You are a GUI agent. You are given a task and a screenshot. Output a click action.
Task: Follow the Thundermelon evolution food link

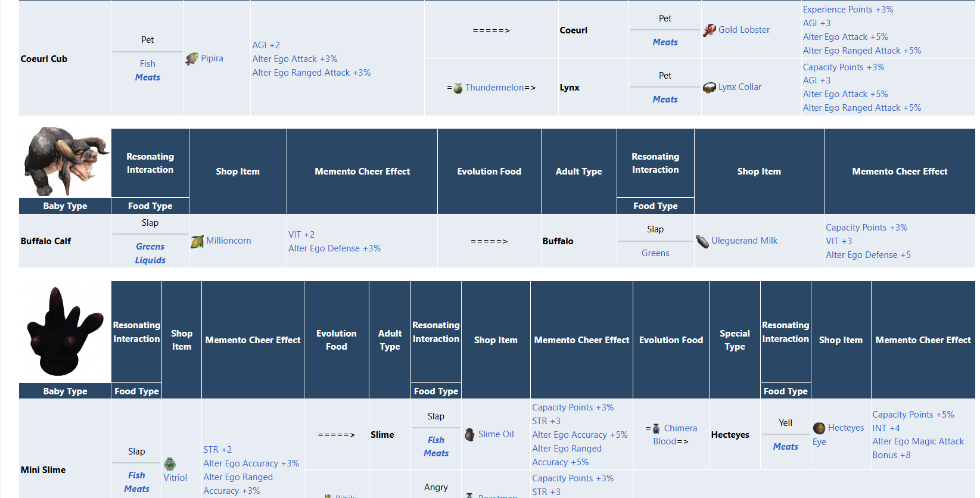(494, 88)
